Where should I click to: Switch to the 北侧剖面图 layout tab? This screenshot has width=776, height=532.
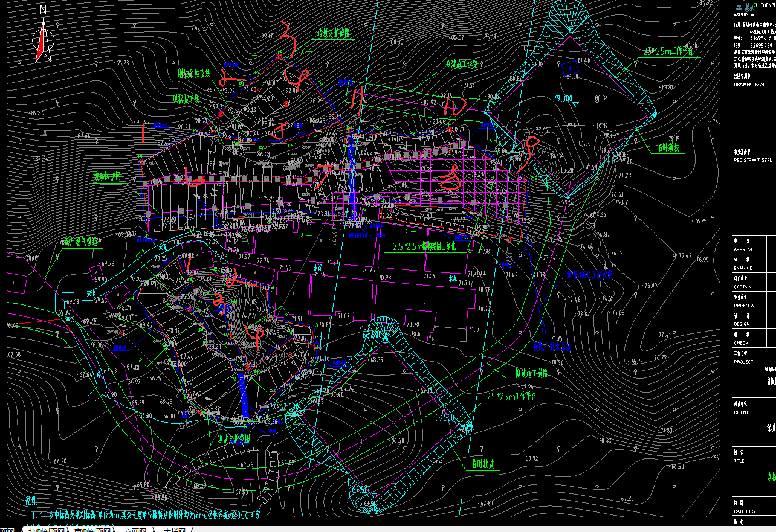46,530
